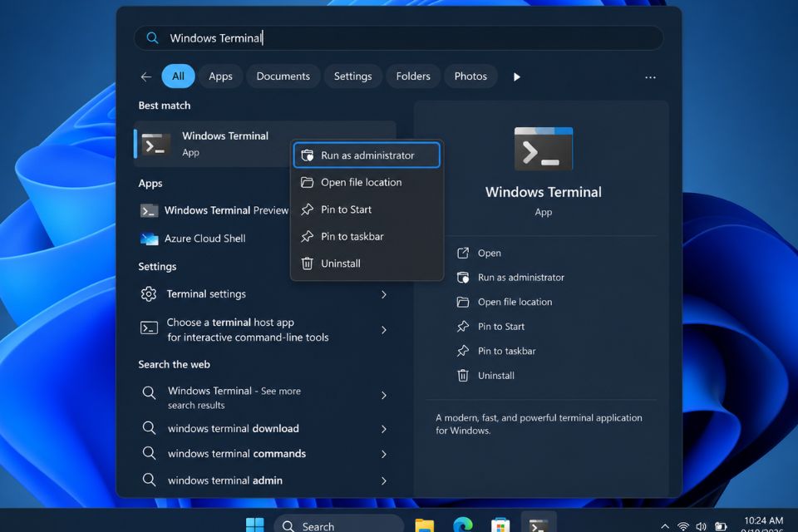The image size is (798, 532).
Task: Show more filter tabs with the play arrow
Action: 516,76
